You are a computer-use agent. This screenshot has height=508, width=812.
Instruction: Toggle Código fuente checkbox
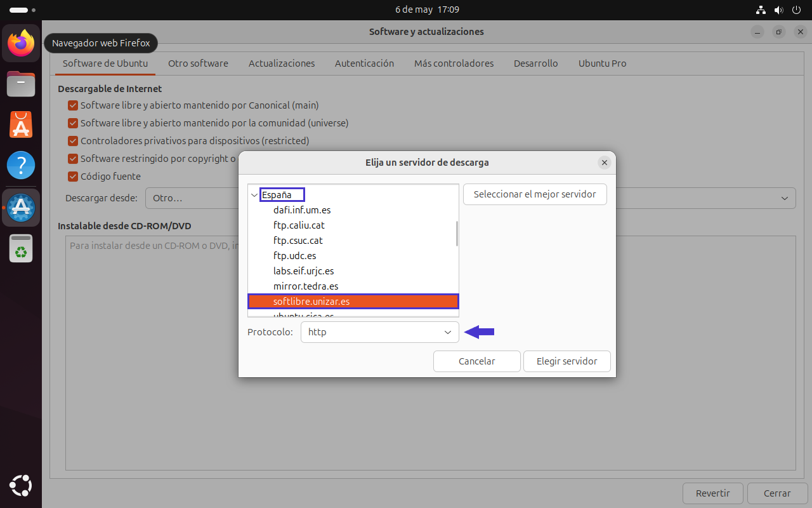point(73,177)
